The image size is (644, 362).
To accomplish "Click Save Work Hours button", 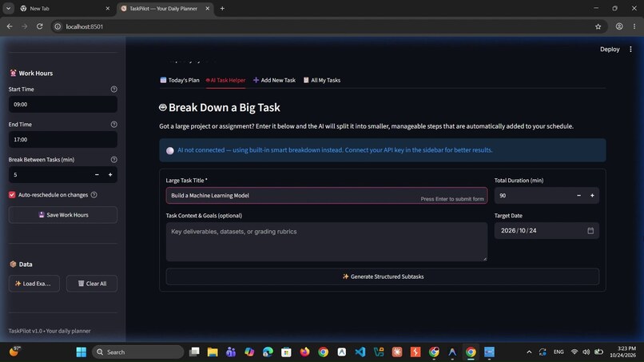I will (63, 215).
